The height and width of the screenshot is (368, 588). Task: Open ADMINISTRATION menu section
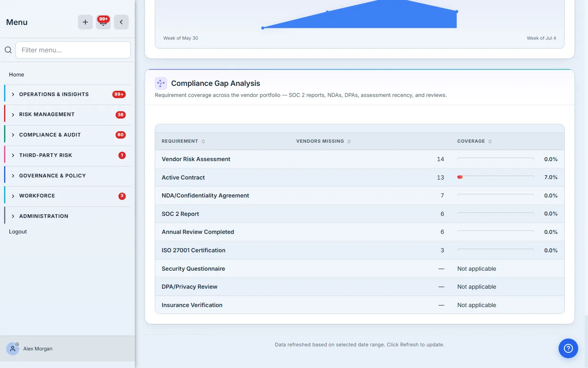pyautogui.click(x=44, y=216)
